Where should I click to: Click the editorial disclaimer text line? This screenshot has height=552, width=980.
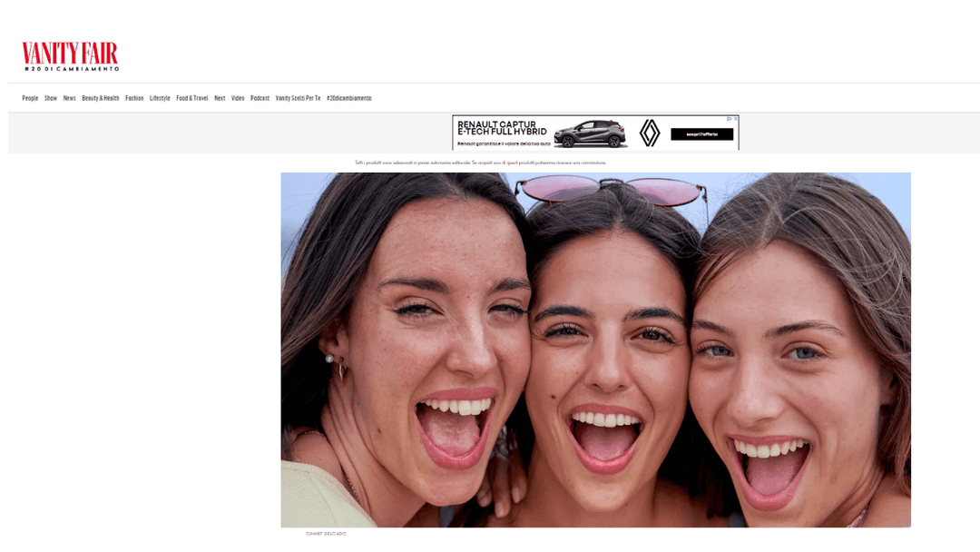(x=481, y=163)
